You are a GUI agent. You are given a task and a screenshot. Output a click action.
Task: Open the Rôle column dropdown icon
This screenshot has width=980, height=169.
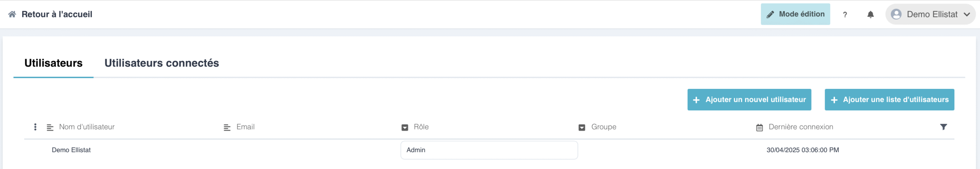(x=405, y=127)
